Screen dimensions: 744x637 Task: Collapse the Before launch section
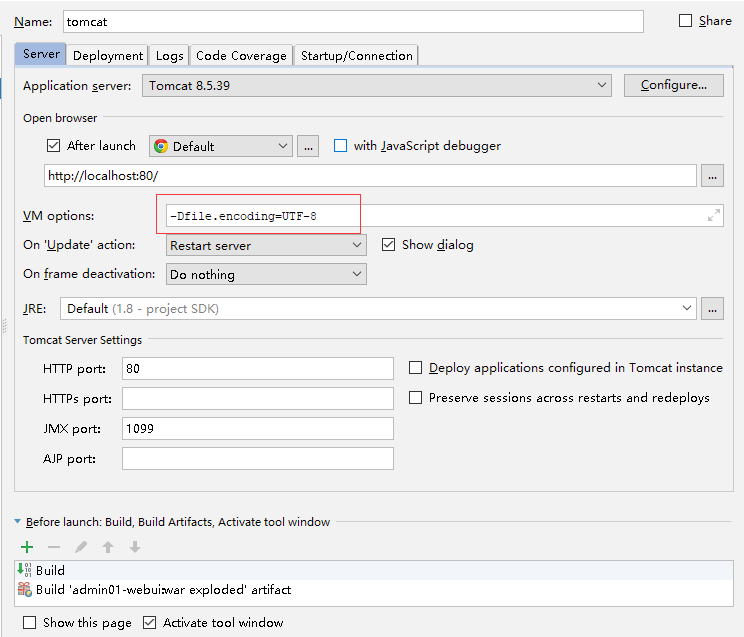pos(18,522)
